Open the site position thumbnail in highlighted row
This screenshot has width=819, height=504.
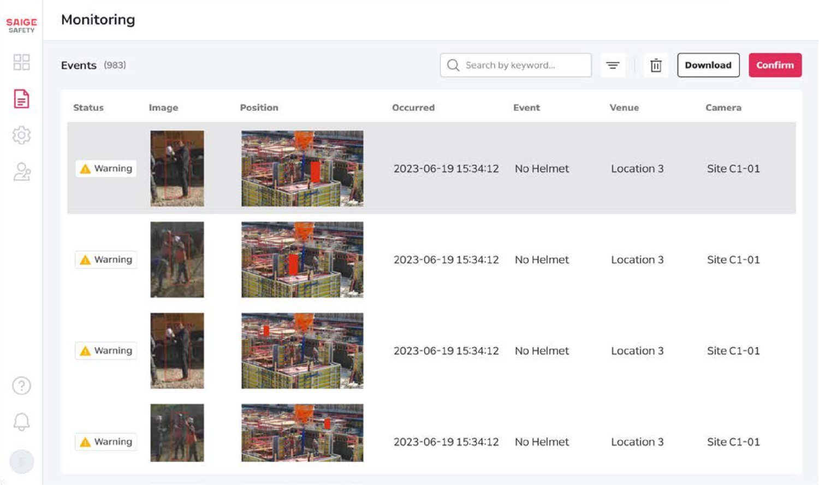click(x=302, y=168)
